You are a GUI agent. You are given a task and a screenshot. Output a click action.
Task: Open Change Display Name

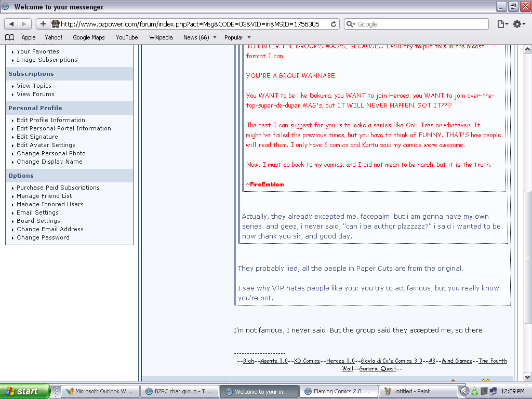tap(49, 162)
